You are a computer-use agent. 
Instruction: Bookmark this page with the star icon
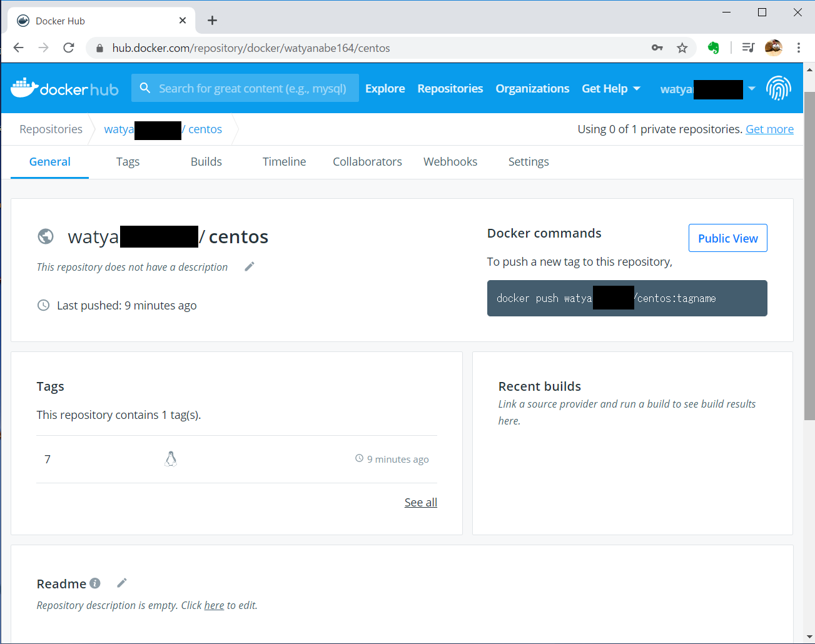click(682, 48)
